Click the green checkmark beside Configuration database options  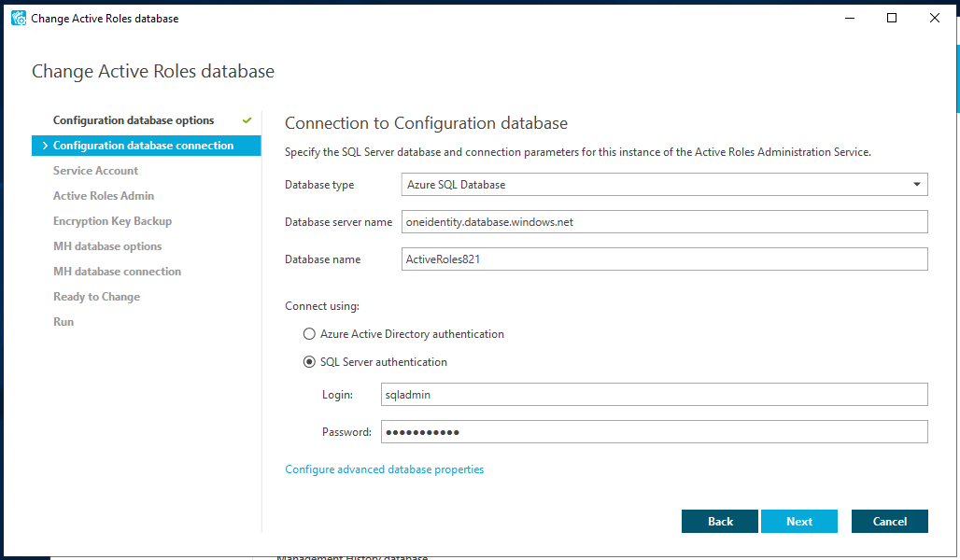(x=247, y=120)
